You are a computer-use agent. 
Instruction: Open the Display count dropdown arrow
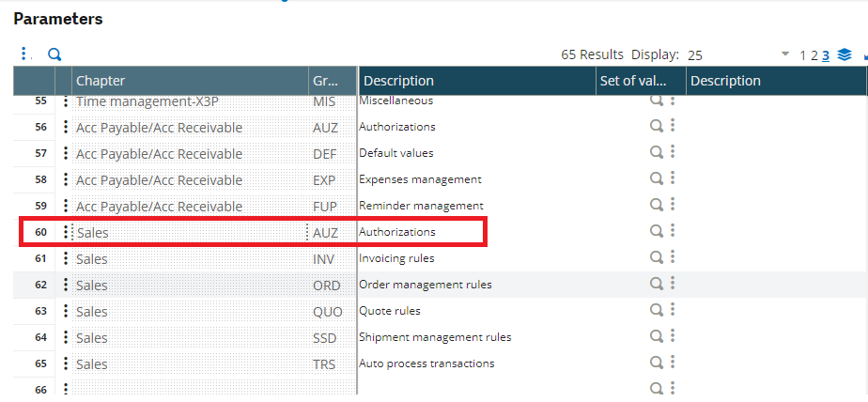pyautogui.click(x=785, y=54)
